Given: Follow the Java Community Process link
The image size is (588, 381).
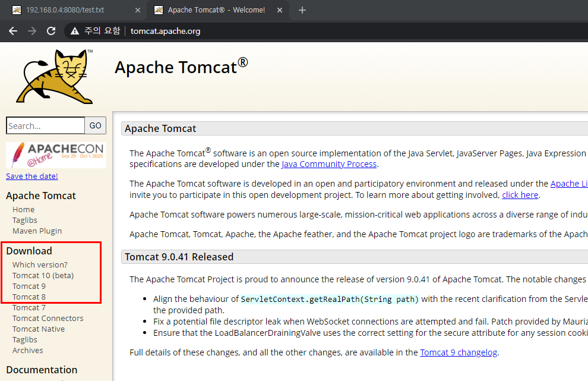Looking at the screenshot, I should tap(329, 164).
